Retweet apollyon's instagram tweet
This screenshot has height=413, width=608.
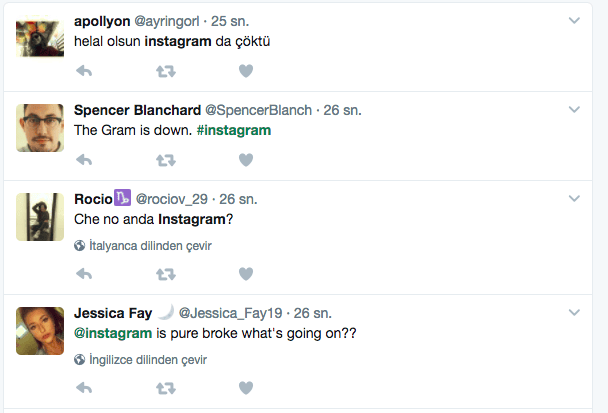coord(165,71)
